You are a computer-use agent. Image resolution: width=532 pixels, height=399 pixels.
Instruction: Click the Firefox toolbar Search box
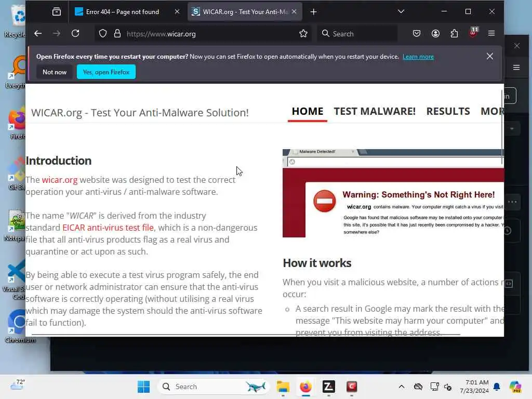click(357, 34)
